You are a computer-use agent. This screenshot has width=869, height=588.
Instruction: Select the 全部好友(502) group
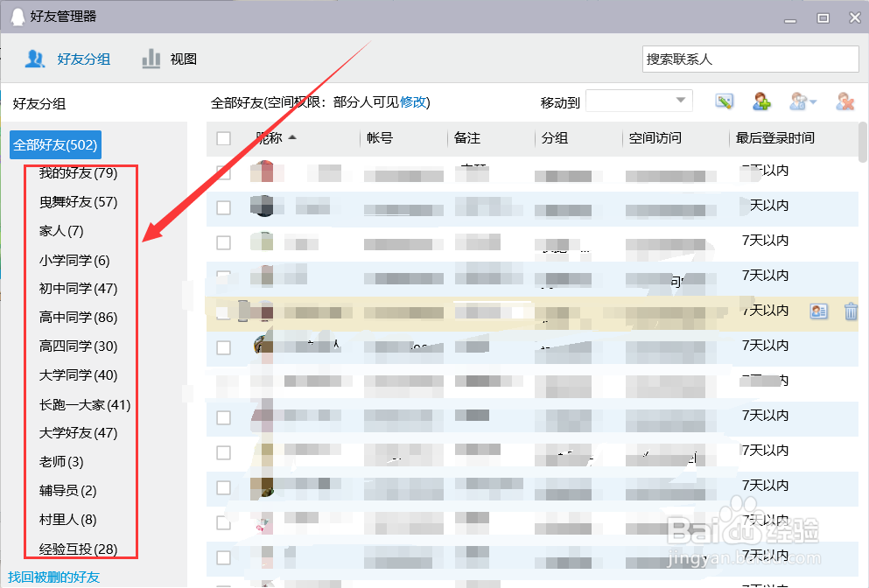point(55,144)
